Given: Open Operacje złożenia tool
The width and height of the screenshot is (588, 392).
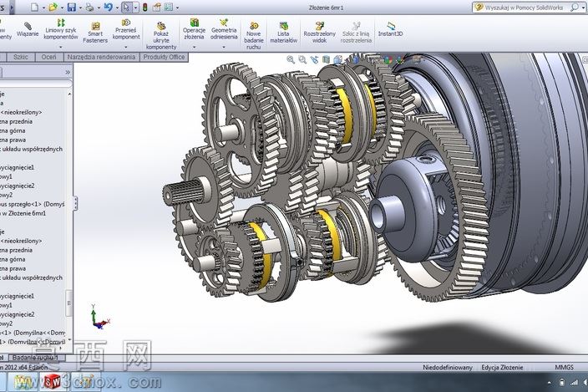Looking at the screenshot, I should 194,29.
